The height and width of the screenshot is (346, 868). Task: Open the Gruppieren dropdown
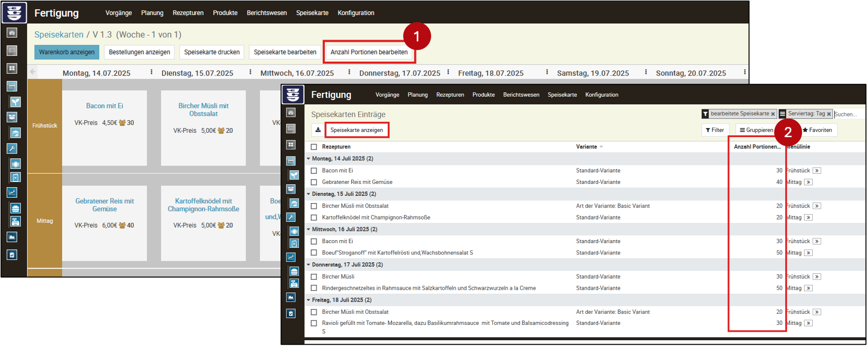tap(756, 130)
